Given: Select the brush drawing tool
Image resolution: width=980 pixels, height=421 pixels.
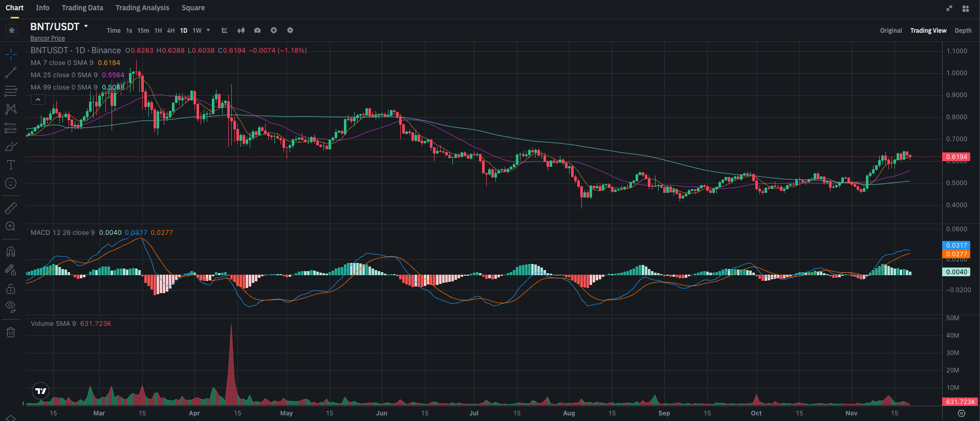Looking at the screenshot, I should coord(11,147).
